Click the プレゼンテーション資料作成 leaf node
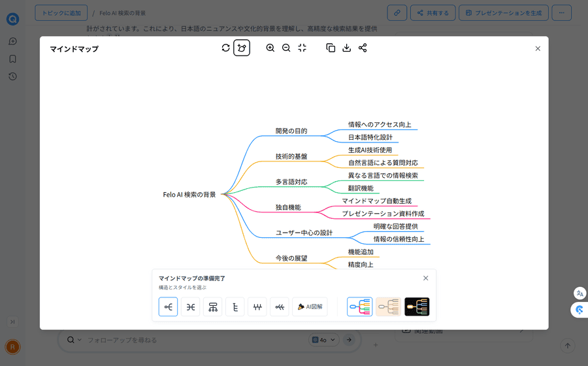 click(x=383, y=214)
